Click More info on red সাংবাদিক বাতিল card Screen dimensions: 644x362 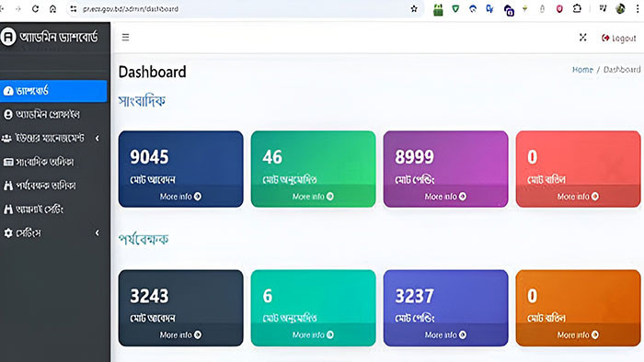click(578, 197)
